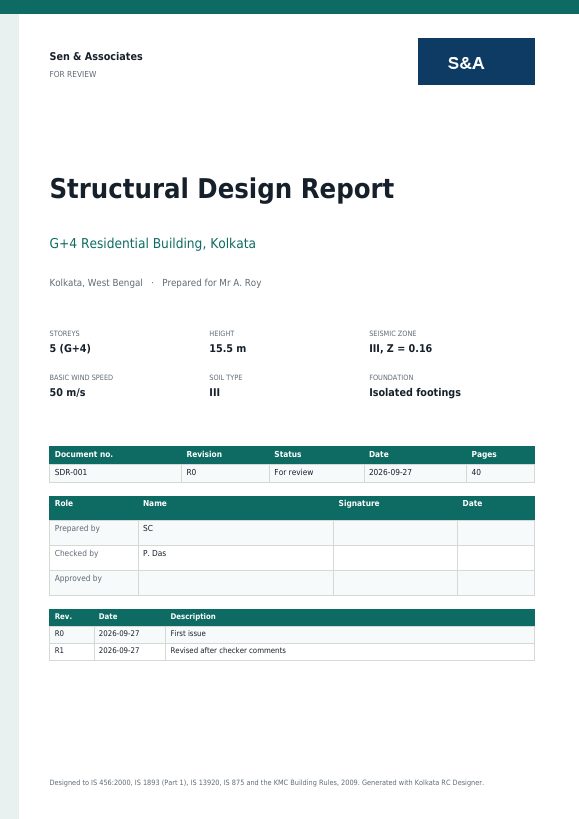Click the 'R1' revision cell
The width and height of the screenshot is (579, 819).
pos(72,651)
